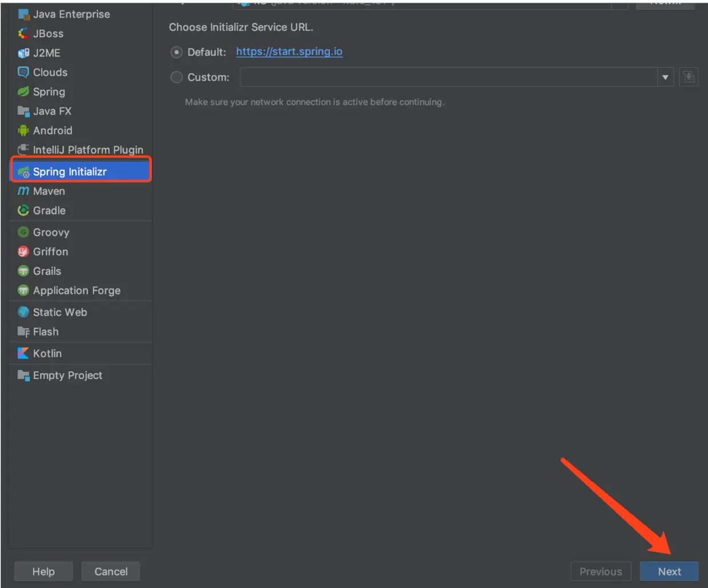
Task: Select the Android project type label
Action: point(53,131)
